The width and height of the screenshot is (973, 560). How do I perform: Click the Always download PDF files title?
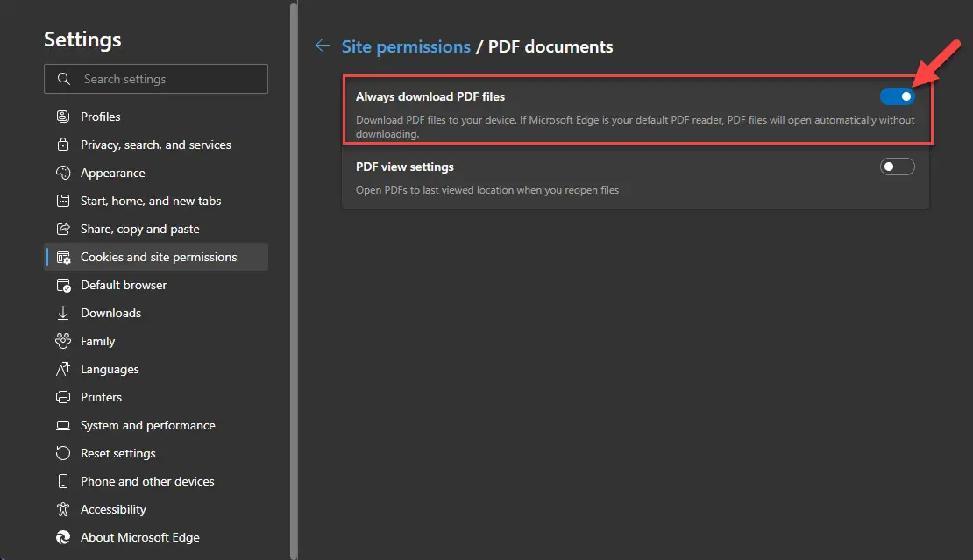[x=430, y=96]
